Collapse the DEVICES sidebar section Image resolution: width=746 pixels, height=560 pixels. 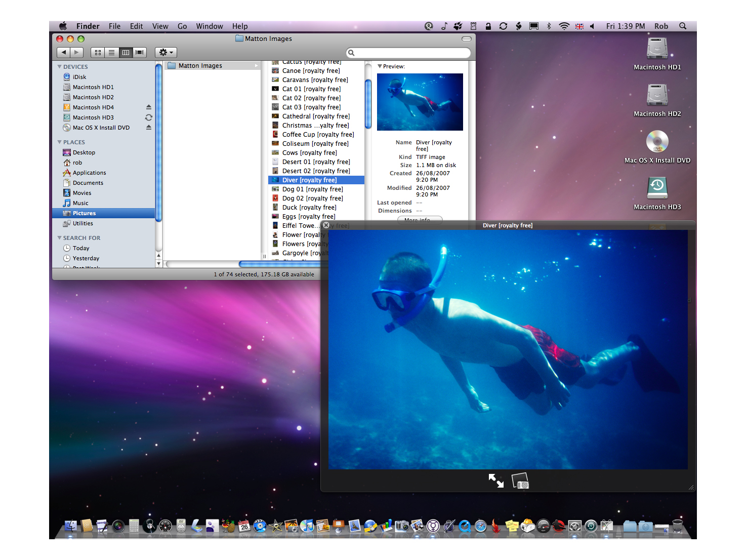[x=60, y=67]
